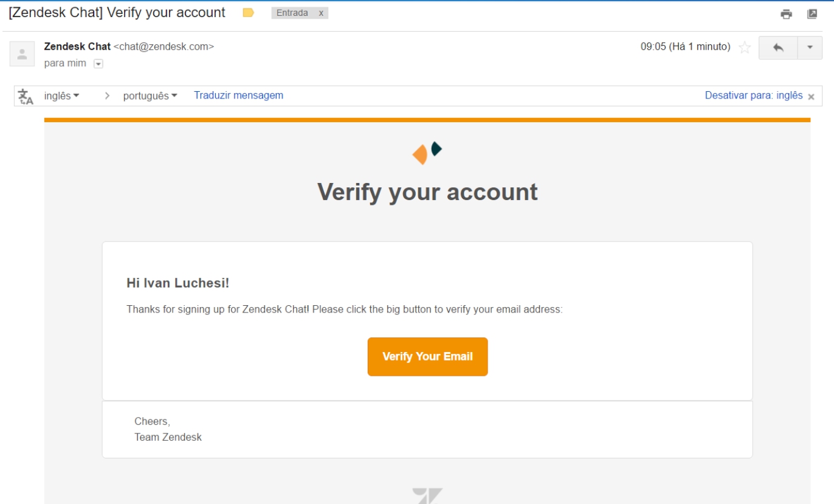834x504 pixels.
Task: Click the sender avatar placeholder
Action: [22, 54]
